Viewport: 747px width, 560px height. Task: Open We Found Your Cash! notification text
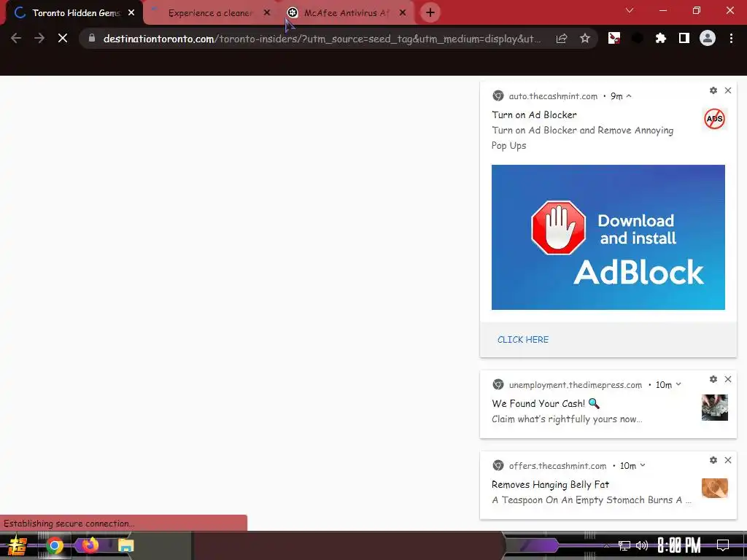click(x=546, y=404)
